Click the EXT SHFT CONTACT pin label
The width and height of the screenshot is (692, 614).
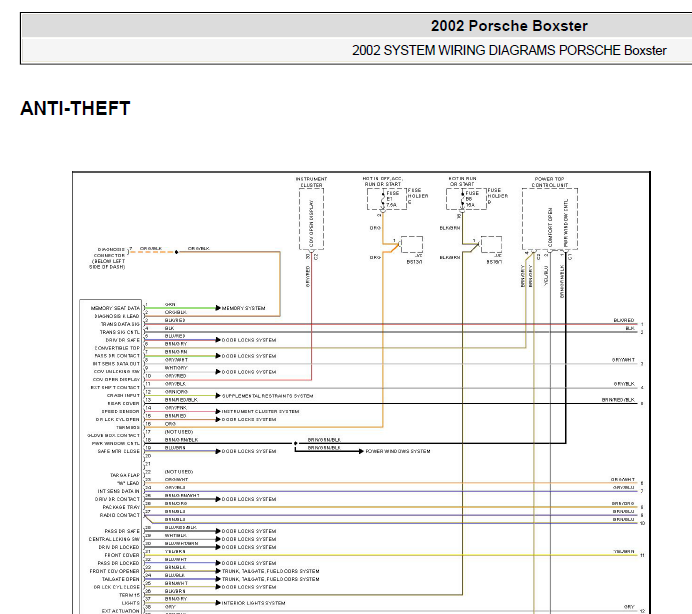[115, 388]
